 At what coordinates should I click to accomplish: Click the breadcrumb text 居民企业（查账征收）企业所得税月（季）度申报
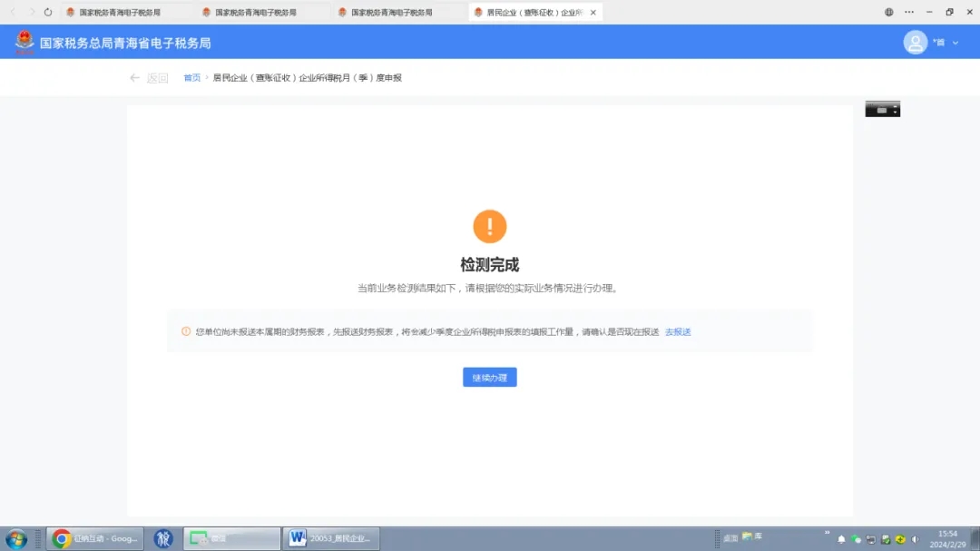click(x=307, y=77)
